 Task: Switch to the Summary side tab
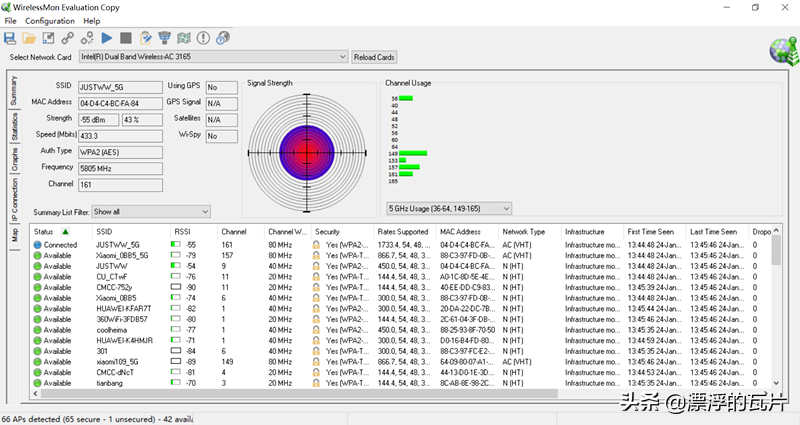click(14, 90)
